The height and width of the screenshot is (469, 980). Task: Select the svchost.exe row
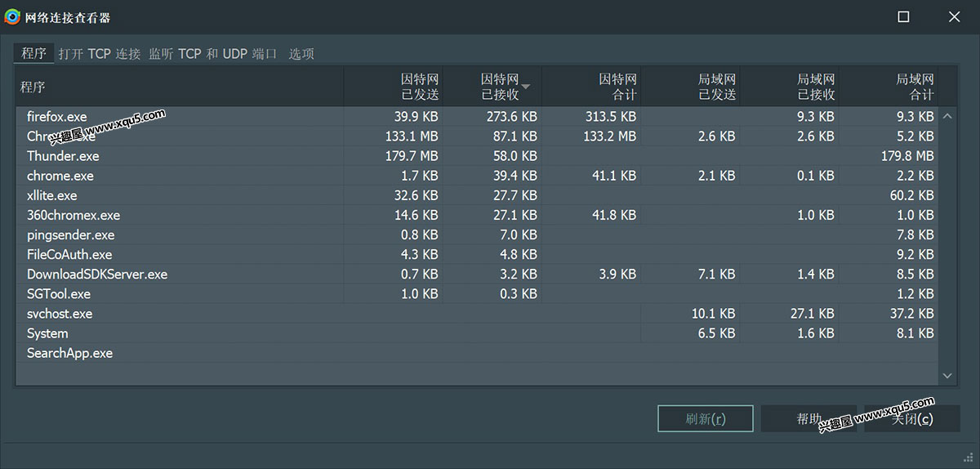pos(477,314)
